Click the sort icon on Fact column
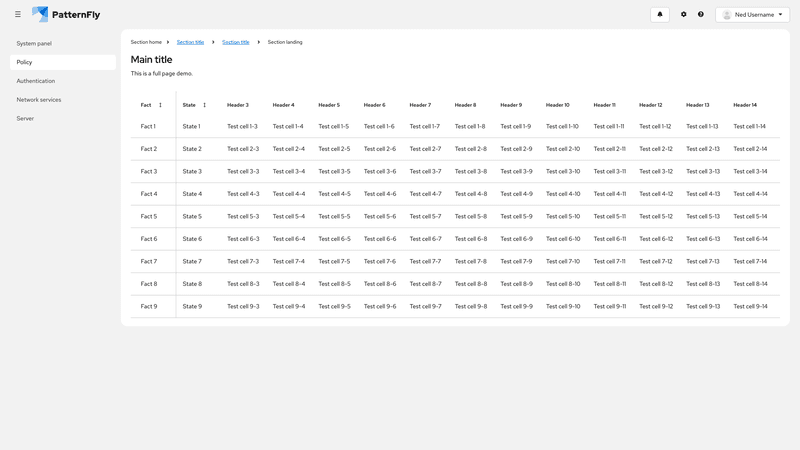 tap(160, 105)
